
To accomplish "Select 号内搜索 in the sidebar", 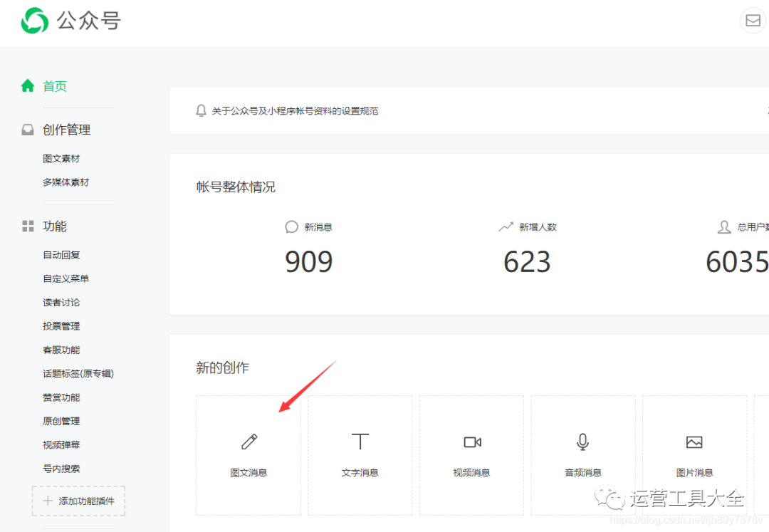I will (61, 468).
